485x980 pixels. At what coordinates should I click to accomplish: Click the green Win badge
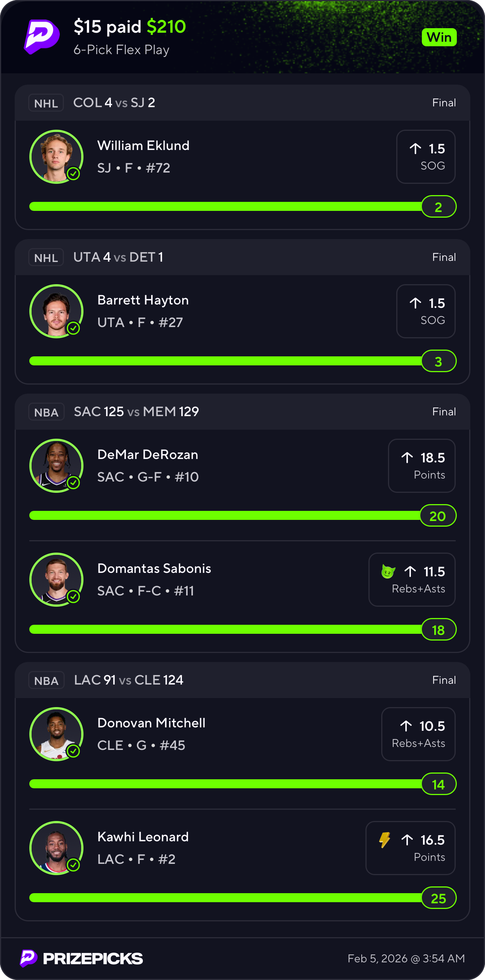point(439,37)
